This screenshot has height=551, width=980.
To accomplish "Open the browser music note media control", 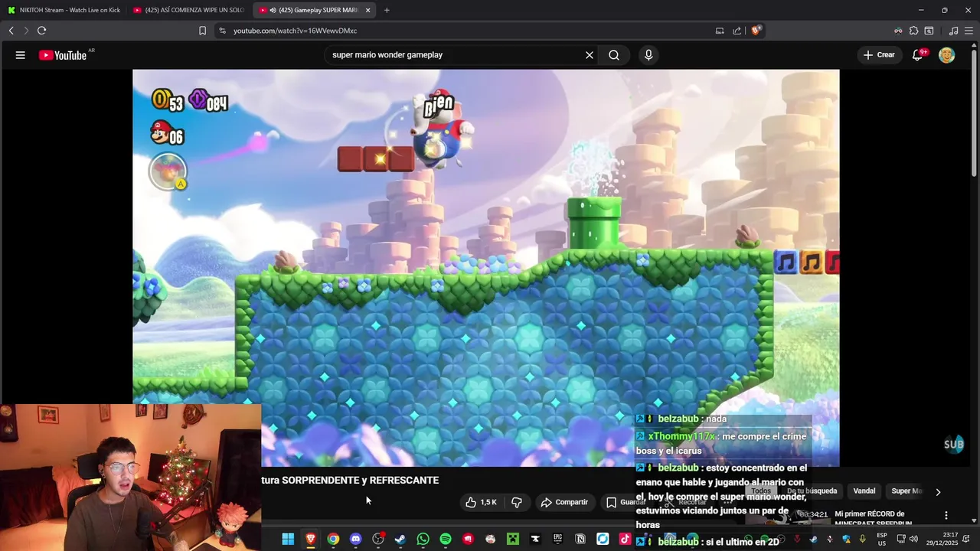I will (953, 31).
